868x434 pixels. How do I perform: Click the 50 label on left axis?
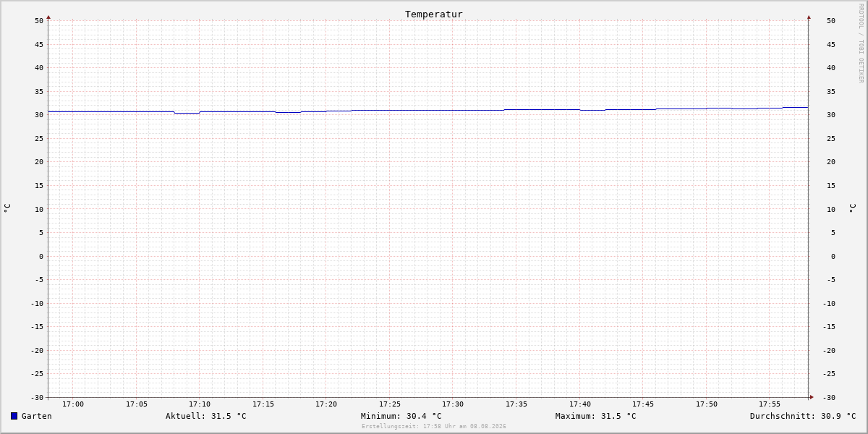coord(39,21)
